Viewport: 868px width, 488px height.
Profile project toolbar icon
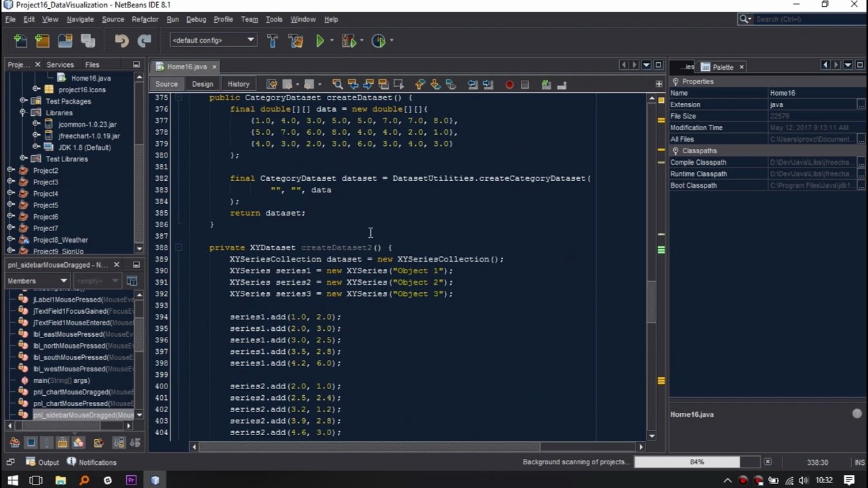point(378,41)
